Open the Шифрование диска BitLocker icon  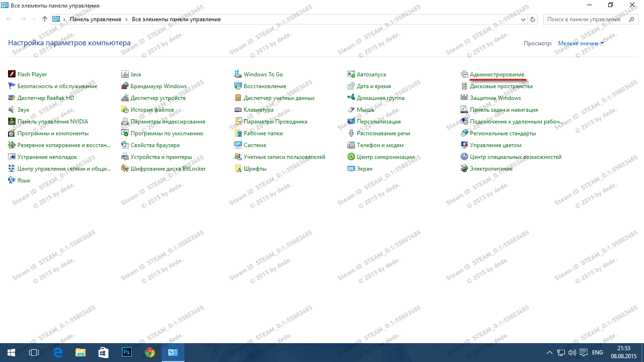point(125,169)
